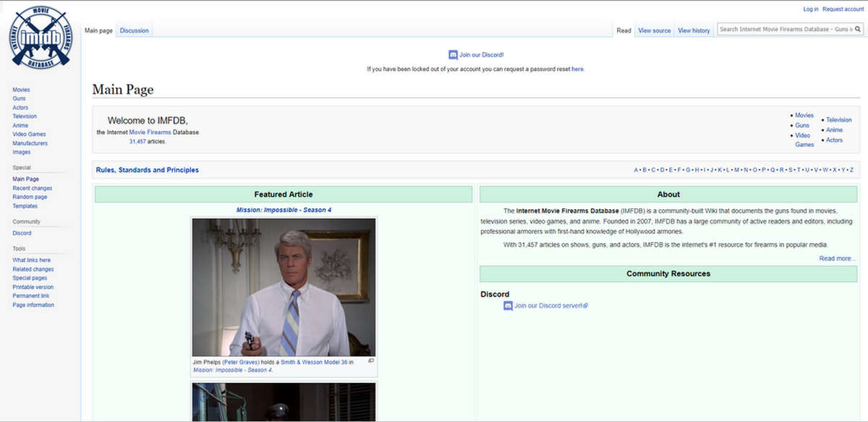This screenshot has width=868, height=422.
Task: Open Movies in the sidebar
Action: pos(21,90)
